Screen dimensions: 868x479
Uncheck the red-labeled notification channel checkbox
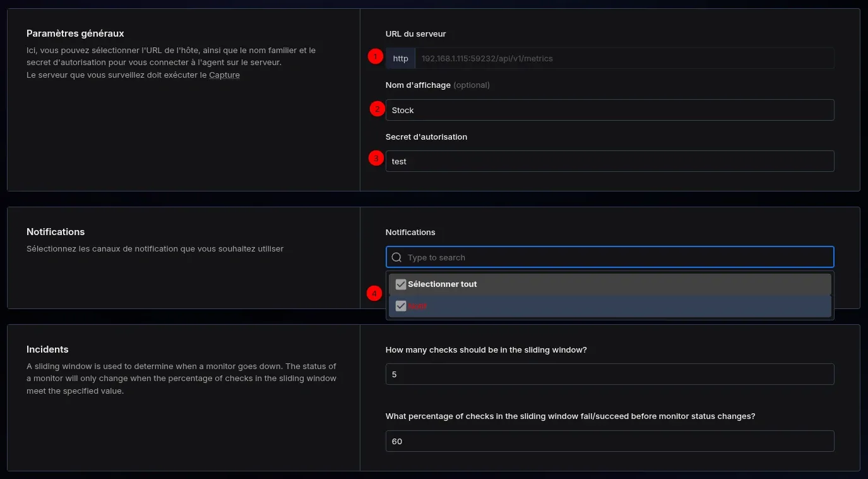[400, 306]
